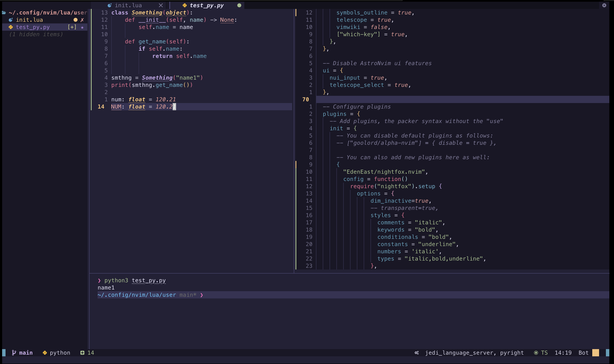Click the Lua moon icon on the init.lua tab
This screenshot has height=364, width=614.
(110, 5)
